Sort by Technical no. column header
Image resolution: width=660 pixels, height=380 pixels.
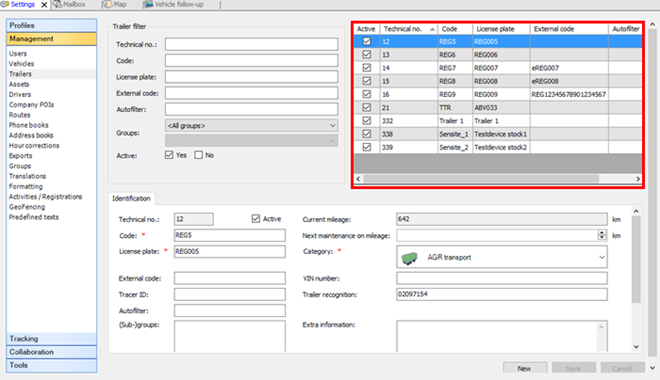click(409, 29)
